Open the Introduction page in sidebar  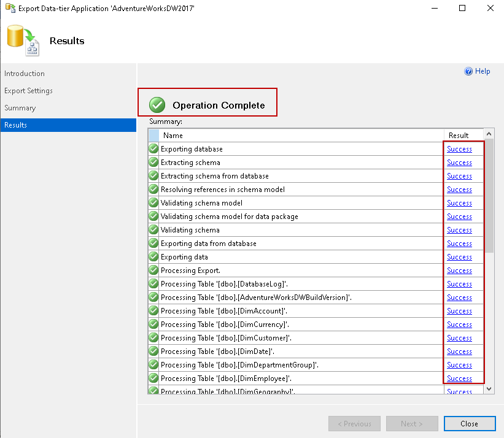(25, 74)
